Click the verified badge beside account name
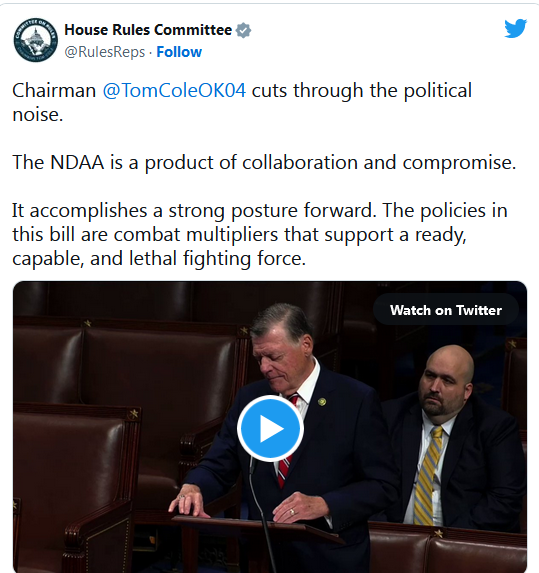539x573 pixels. [243, 30]
